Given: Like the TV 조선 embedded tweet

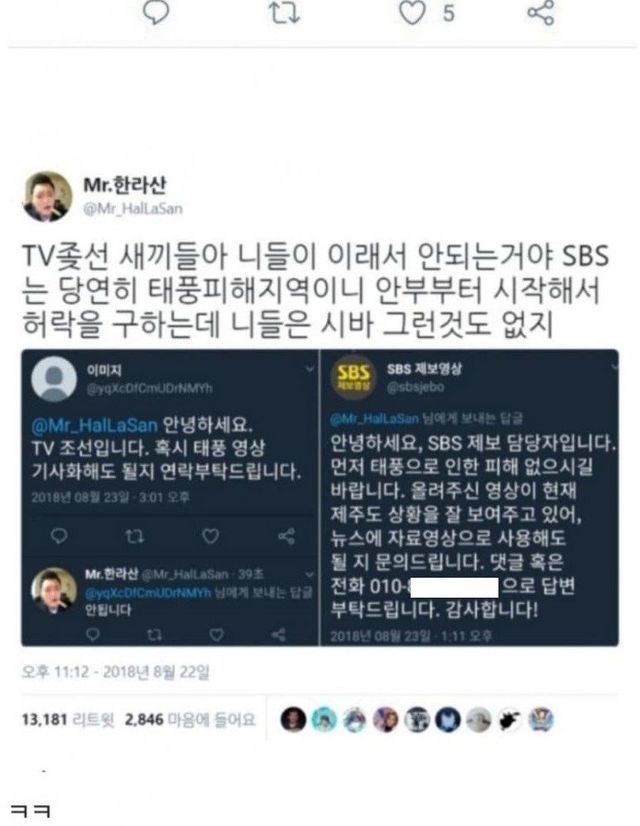Looking at the screenshot, I should click(x=211, y=536).
